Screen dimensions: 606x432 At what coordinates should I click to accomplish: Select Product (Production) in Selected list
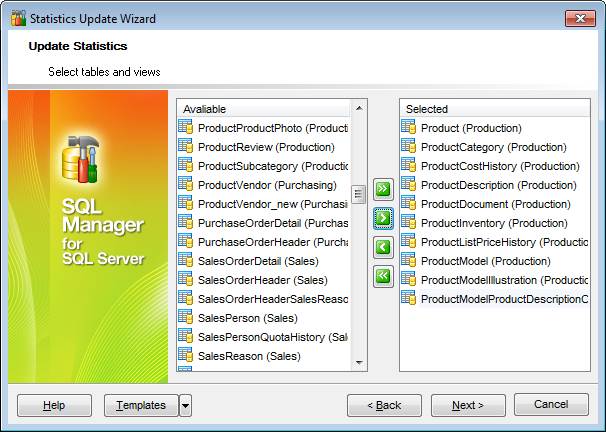(494, 128)
